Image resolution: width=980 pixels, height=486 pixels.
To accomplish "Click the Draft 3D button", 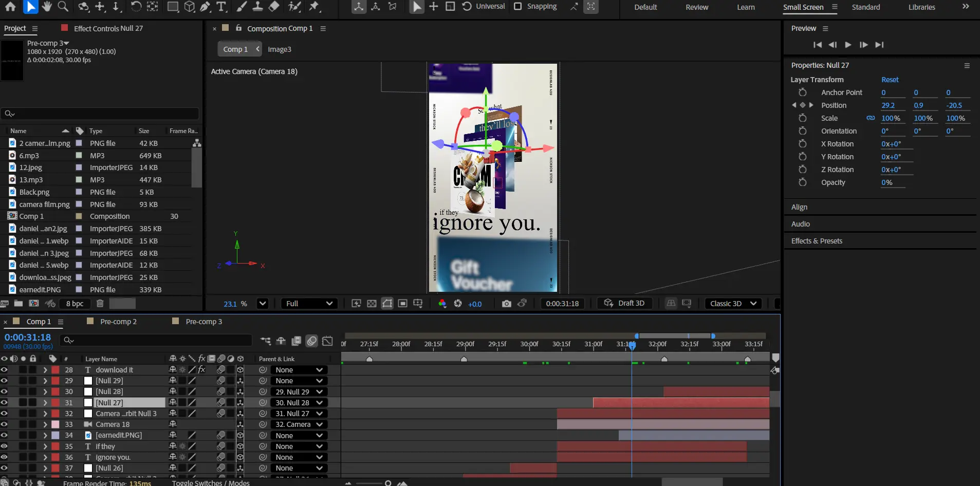I will [624, 303].
